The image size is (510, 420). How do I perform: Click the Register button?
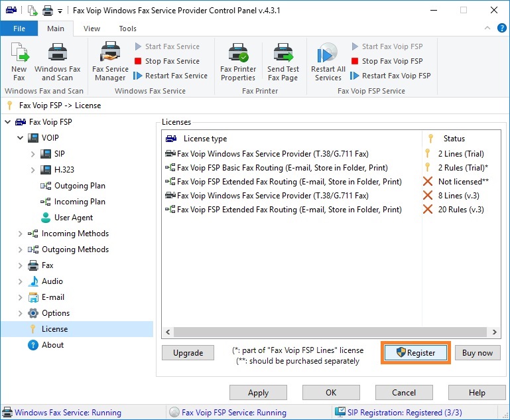[x=416, y=353]
